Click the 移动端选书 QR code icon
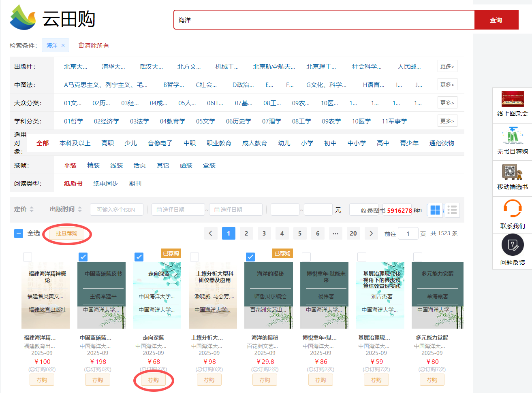 [x=513, y=172]
